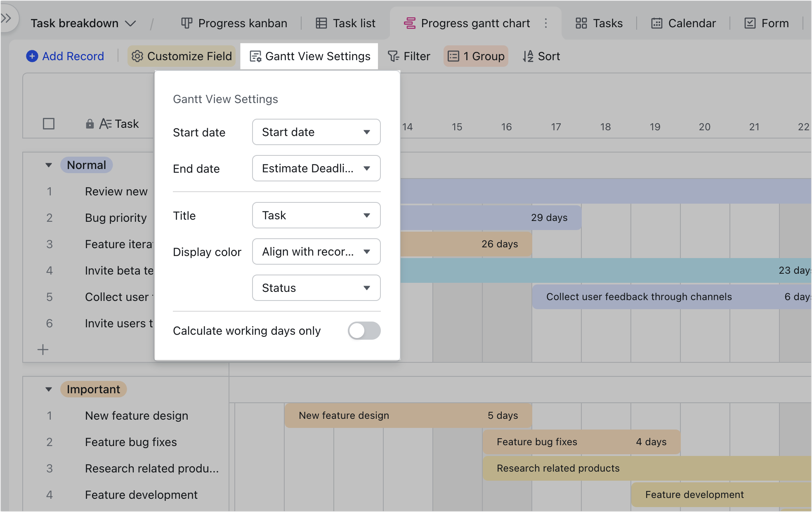Click the Add Record plus icon

point(32,56)
